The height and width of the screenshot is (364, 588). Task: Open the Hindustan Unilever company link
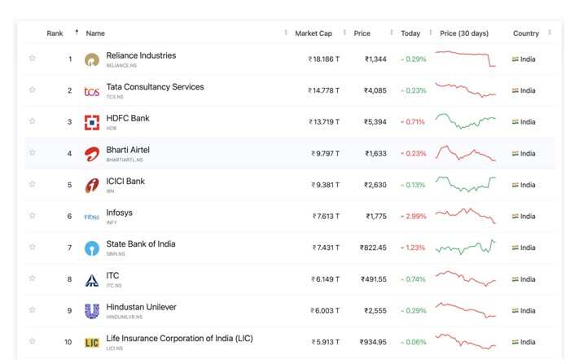141,307
